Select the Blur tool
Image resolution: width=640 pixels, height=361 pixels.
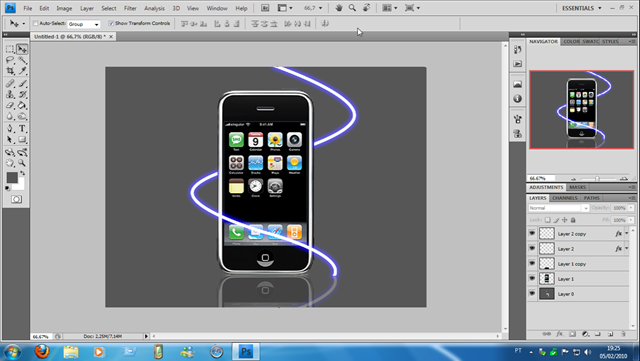[10, 116]
